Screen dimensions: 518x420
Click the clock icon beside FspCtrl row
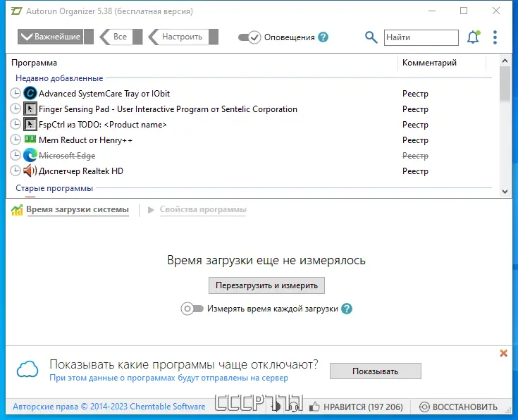[16, 125]
